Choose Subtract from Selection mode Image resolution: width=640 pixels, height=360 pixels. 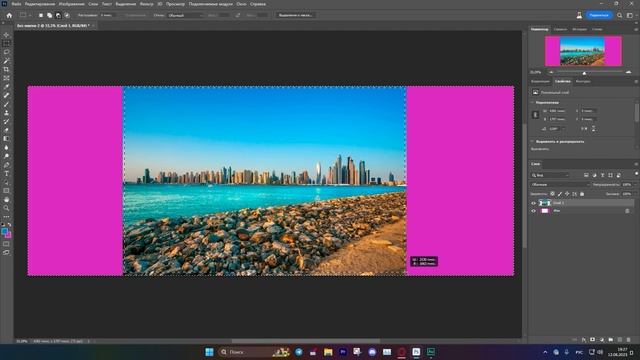tap(58, 15)
